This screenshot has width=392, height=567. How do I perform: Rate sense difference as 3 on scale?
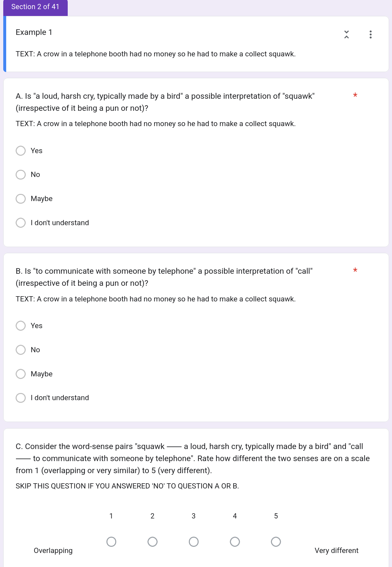point(194,542)
